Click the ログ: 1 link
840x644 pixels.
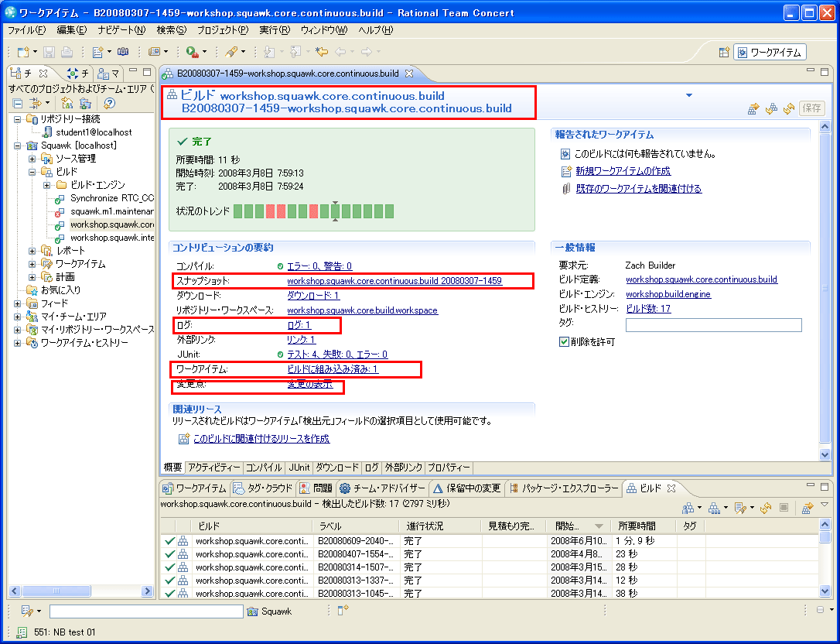tap(299, 325)
